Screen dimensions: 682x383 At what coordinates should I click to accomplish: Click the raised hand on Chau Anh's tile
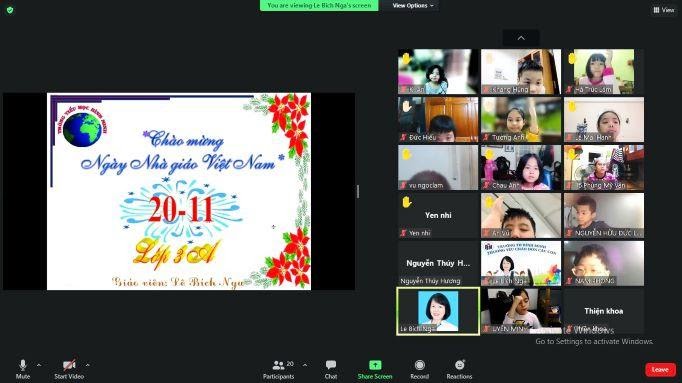(x=489, y=154)
